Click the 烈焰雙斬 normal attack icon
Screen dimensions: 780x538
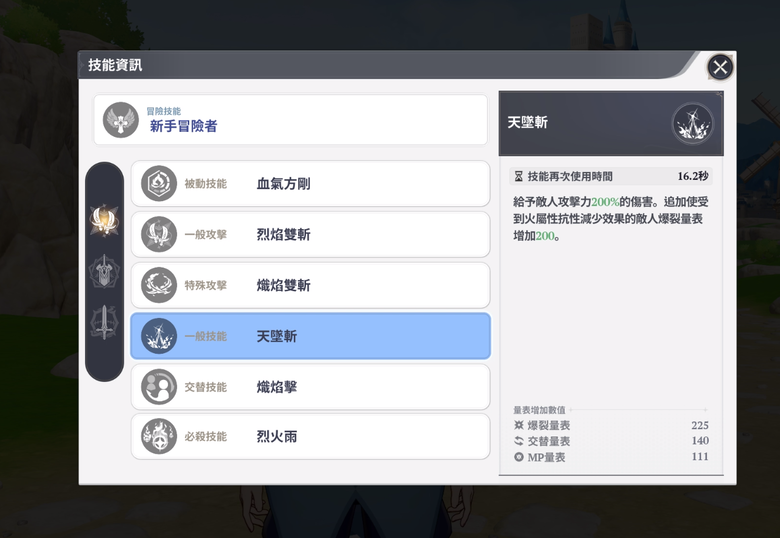pyautogui.click(x=159, y=234)
